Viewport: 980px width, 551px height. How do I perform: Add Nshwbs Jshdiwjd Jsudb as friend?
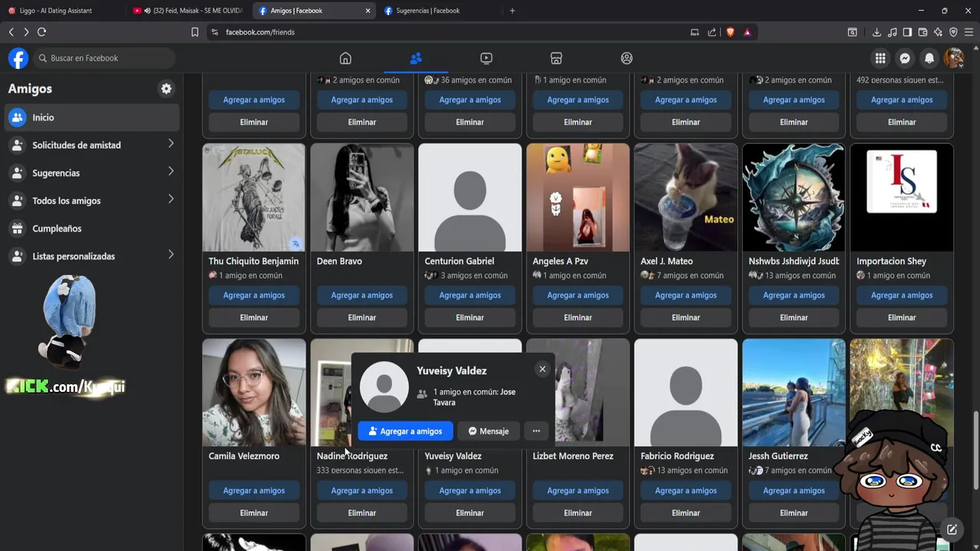pos(793,295)
